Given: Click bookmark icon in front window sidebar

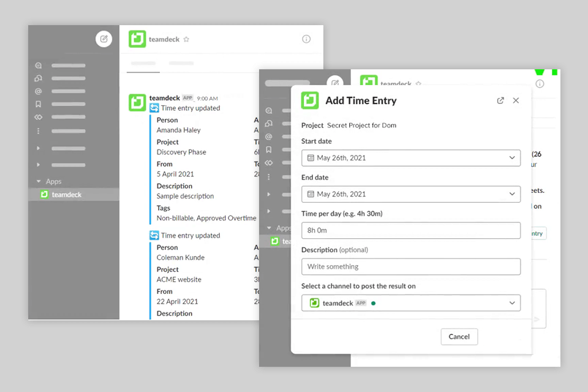Looking at the screenshot, I should (268, 149).
